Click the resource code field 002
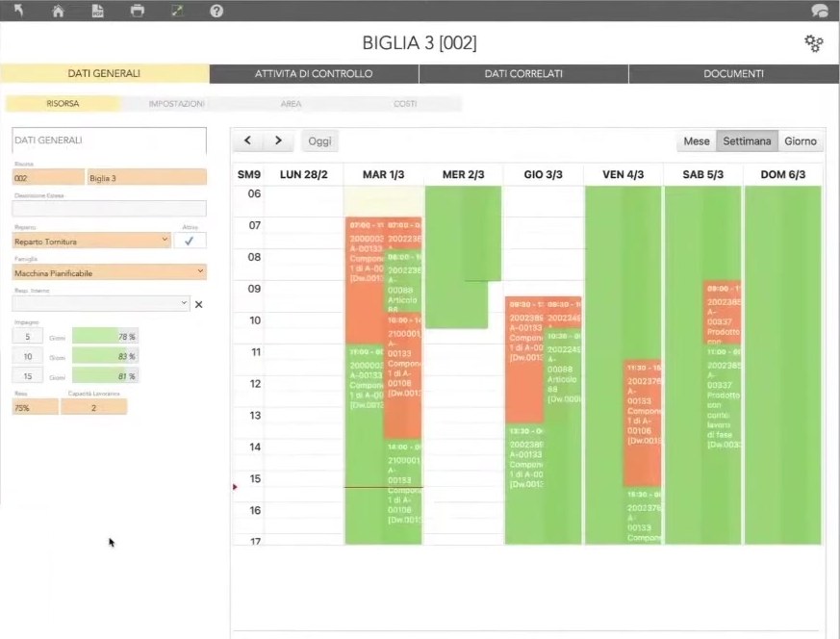 48,177
